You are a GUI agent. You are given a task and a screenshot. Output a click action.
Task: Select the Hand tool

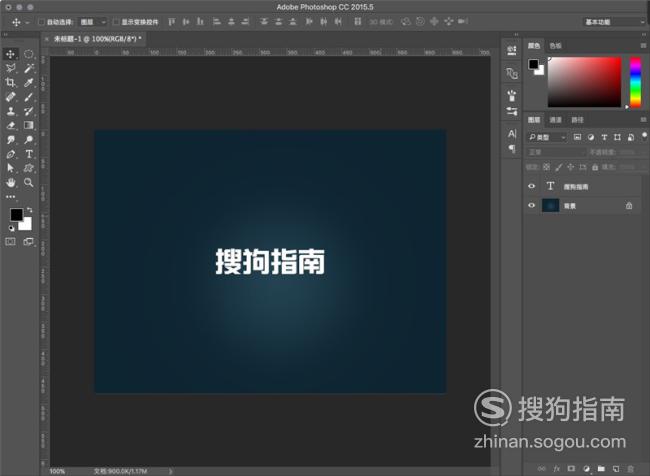pos(11,182)
